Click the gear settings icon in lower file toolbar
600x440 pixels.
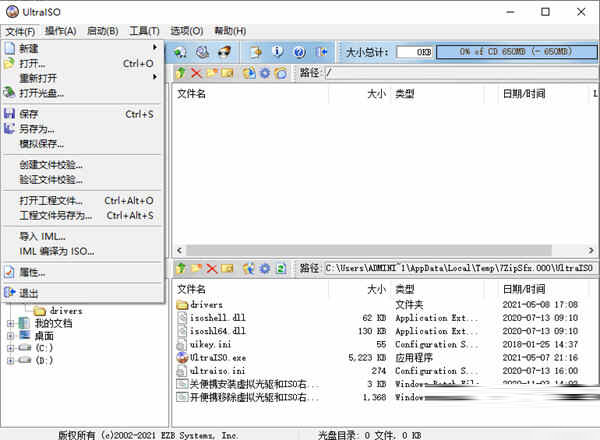[265, 269]
